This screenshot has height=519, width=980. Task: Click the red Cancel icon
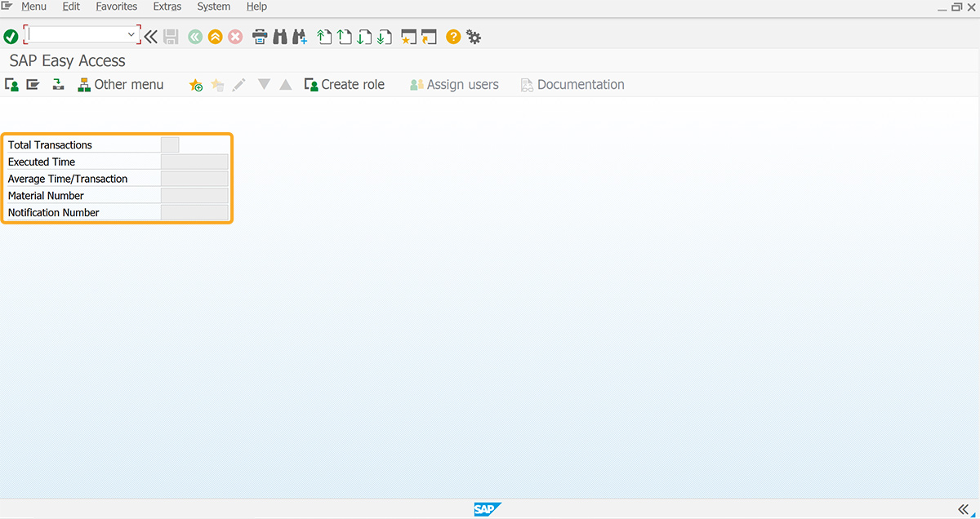235,37
